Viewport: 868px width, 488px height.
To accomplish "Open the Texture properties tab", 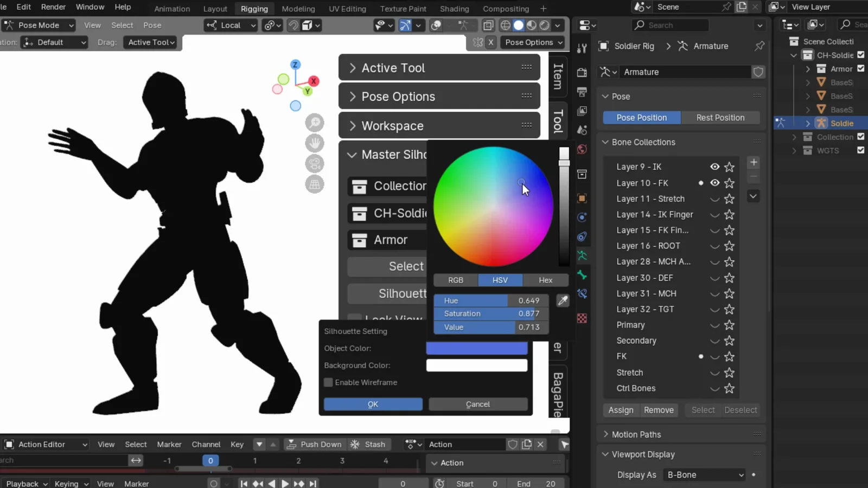I will click(x=582, y=318).
